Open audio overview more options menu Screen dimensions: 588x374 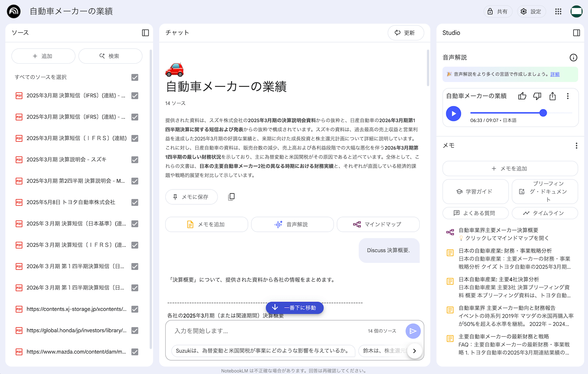pyautogui.click(x=568, y=96)
